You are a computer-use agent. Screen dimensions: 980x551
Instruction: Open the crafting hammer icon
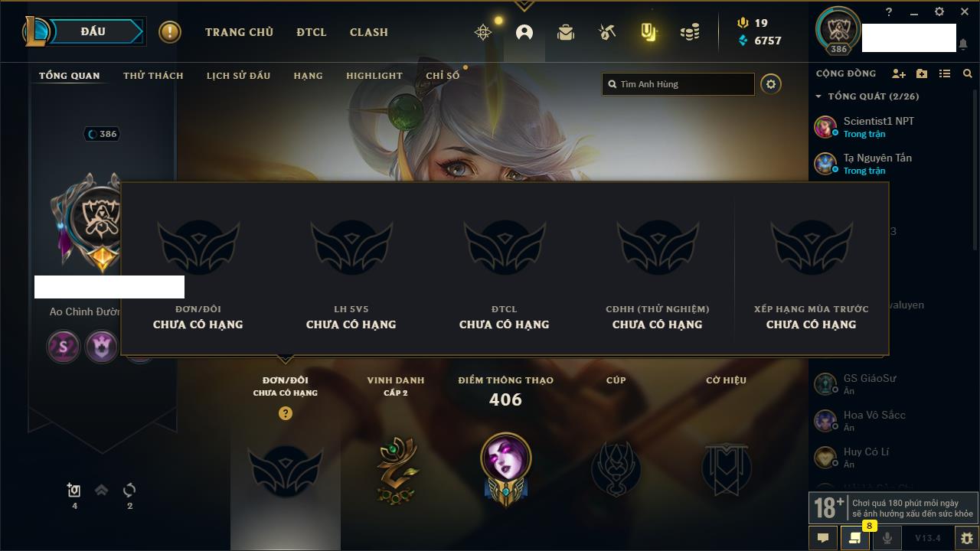pyautogui.click(x=607, y=32)
